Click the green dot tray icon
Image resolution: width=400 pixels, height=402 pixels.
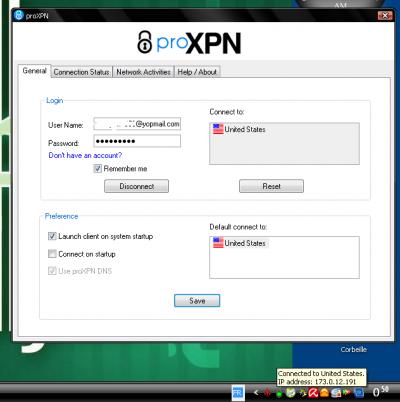[x=279, y=394]
